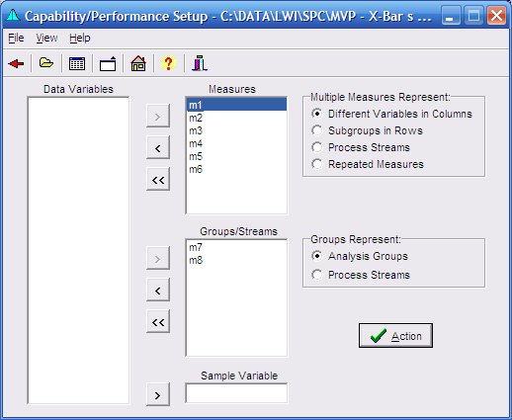Select m3 in Measures list

coord(236,130)
